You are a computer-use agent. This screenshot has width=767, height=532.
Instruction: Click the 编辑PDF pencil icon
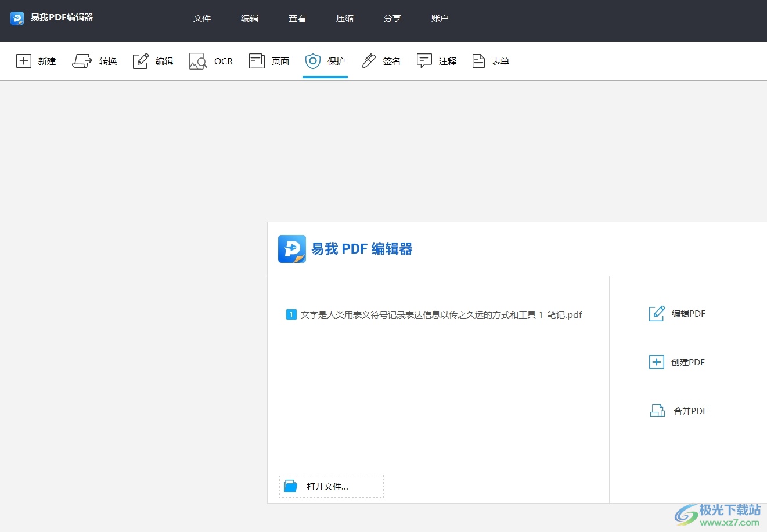pyautogui.click(x=657, y=314)
